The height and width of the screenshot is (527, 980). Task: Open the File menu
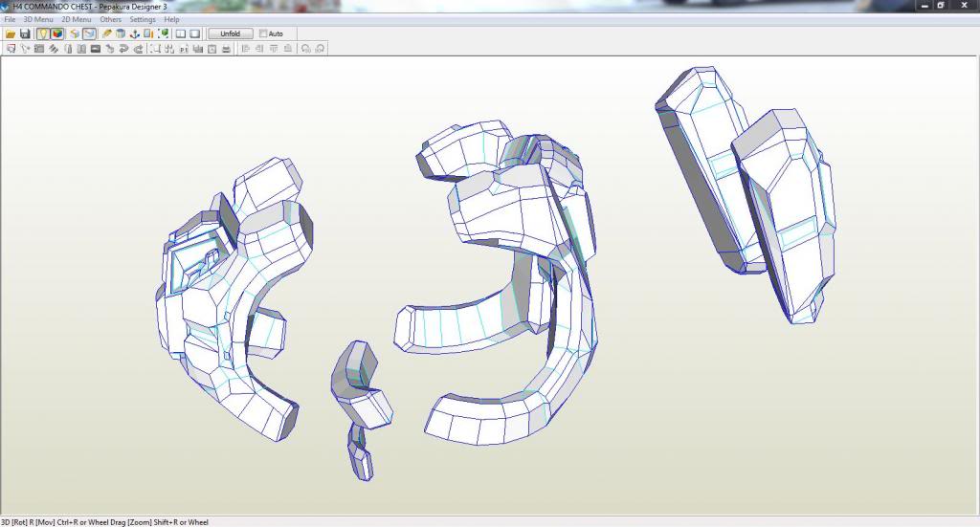click(x=10, y=19)
